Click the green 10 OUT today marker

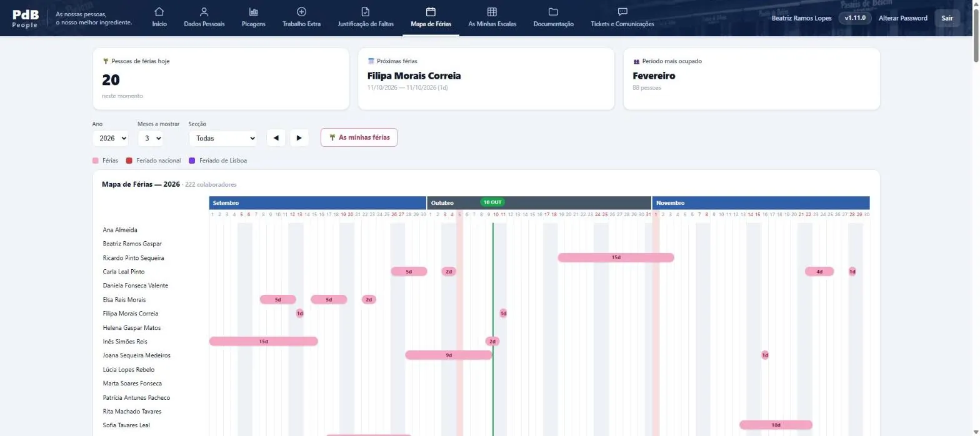pos(492,202)
